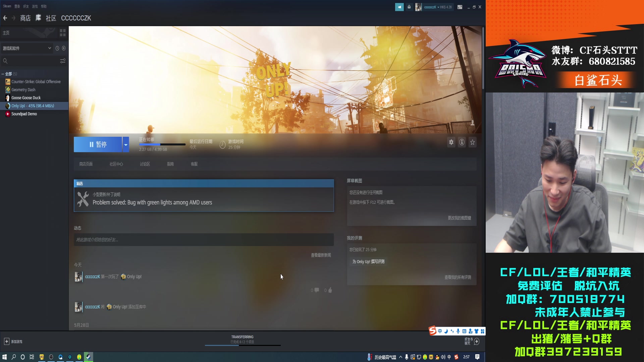Viewport: 644px width, 362px height.
Task: Click the Soundpad Demo icon in library list
Action: coord(8,114)
